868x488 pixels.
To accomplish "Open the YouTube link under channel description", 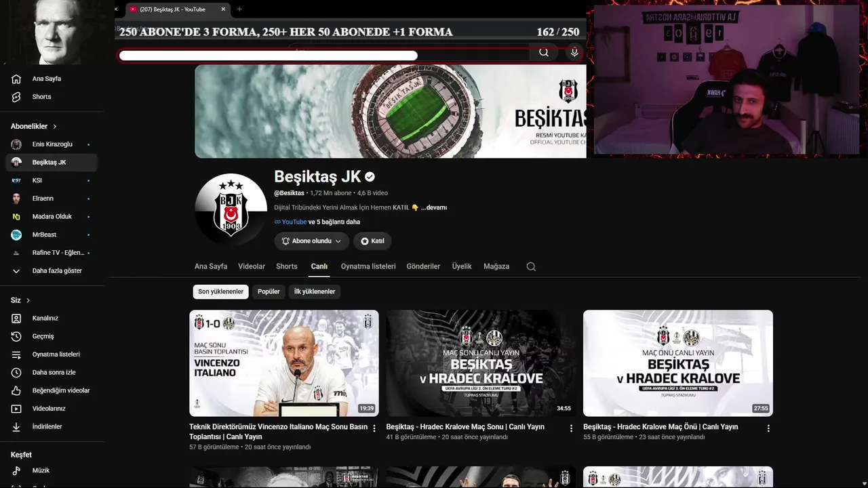I will click(x=294, y=222).
